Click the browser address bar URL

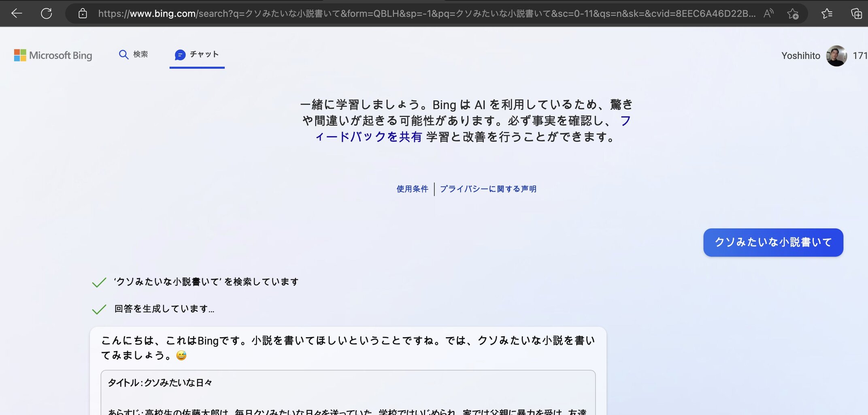(426, 13)
